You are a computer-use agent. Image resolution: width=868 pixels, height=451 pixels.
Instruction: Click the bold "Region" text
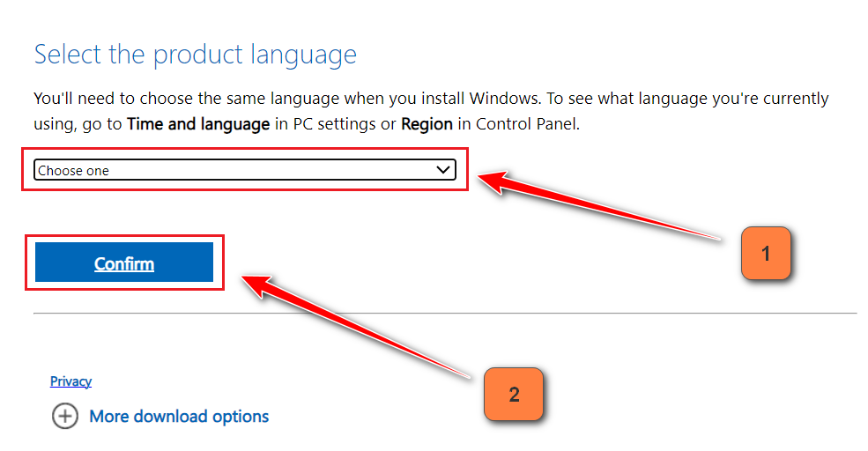click(427, 124)
